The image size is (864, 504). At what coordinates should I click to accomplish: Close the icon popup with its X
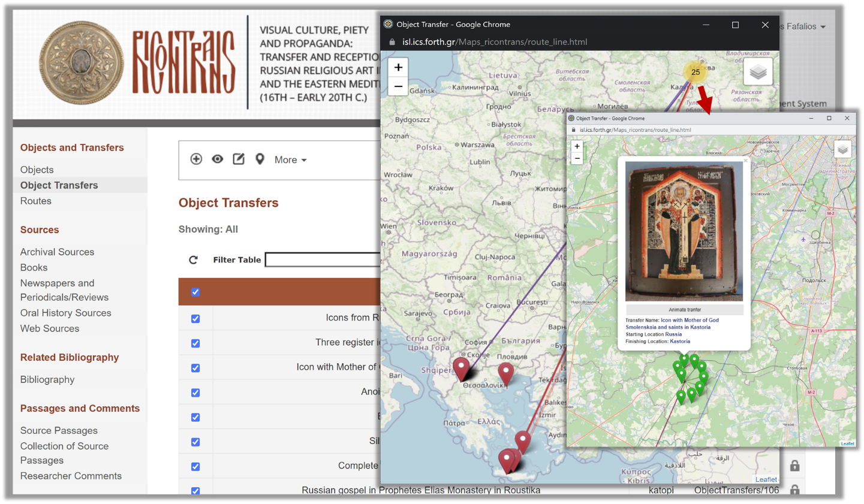pyautogui.click(x=746, y=160)
